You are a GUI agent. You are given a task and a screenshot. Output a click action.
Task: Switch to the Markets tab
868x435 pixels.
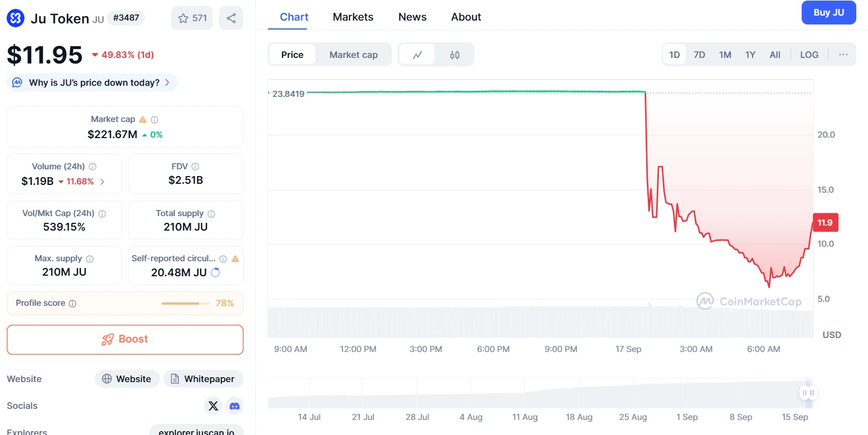point(353,17)
